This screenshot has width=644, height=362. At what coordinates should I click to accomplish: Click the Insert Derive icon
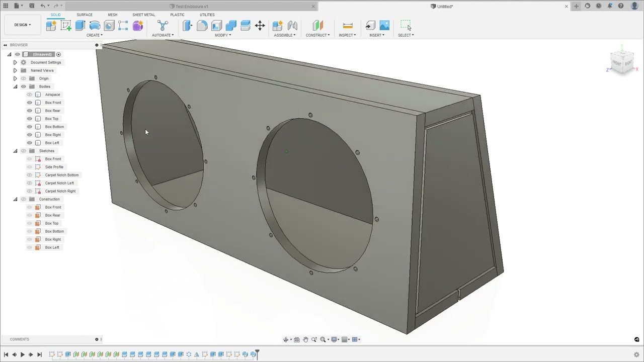370,26
